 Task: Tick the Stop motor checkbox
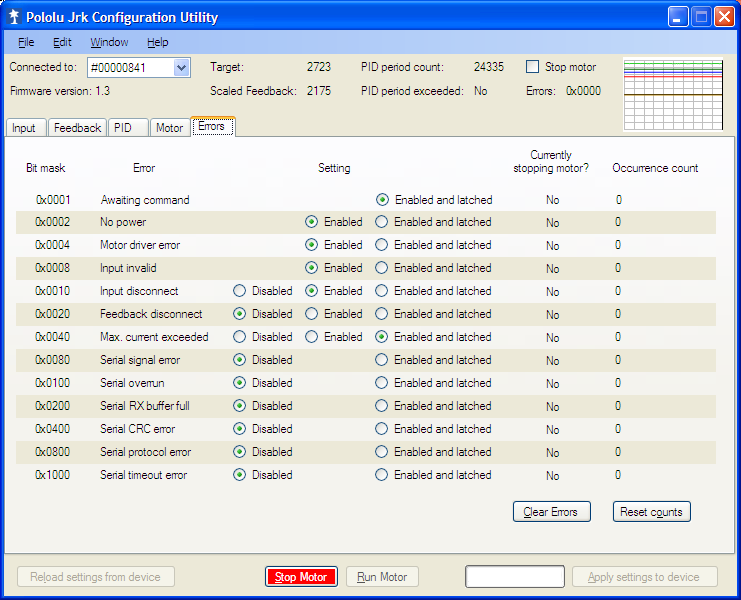pyautogui.click(x=533, y=67)
